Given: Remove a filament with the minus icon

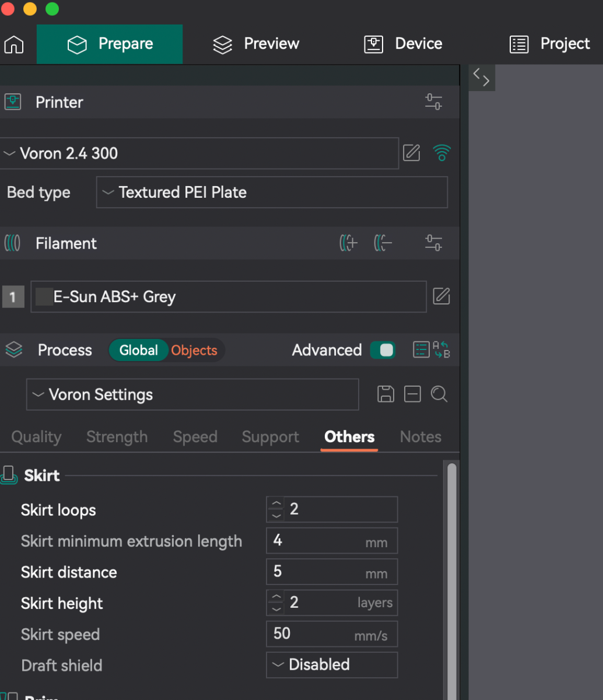Looking at the screenshot, I should point(383,243).
